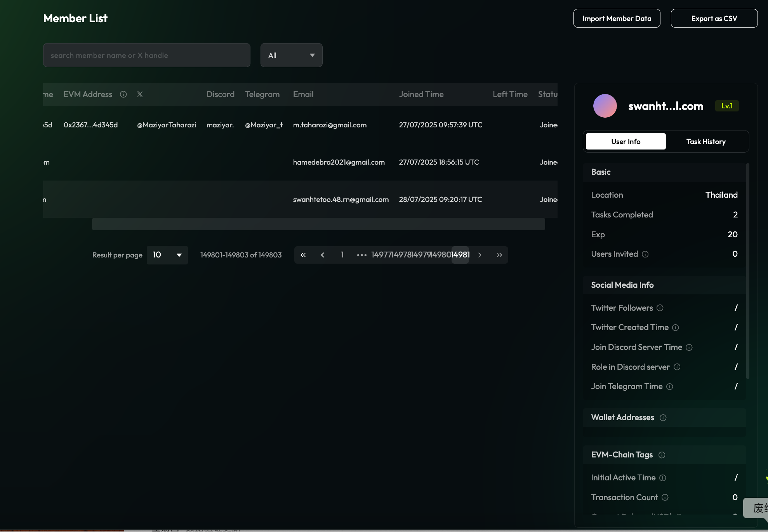Go to previous page arrow
Image resolution: width=768 pixels, height=532 pixels.
click(x=322, y=255)
